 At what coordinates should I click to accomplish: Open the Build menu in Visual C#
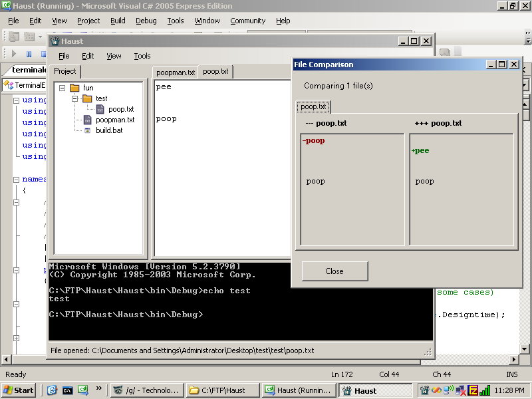(118, 21)
